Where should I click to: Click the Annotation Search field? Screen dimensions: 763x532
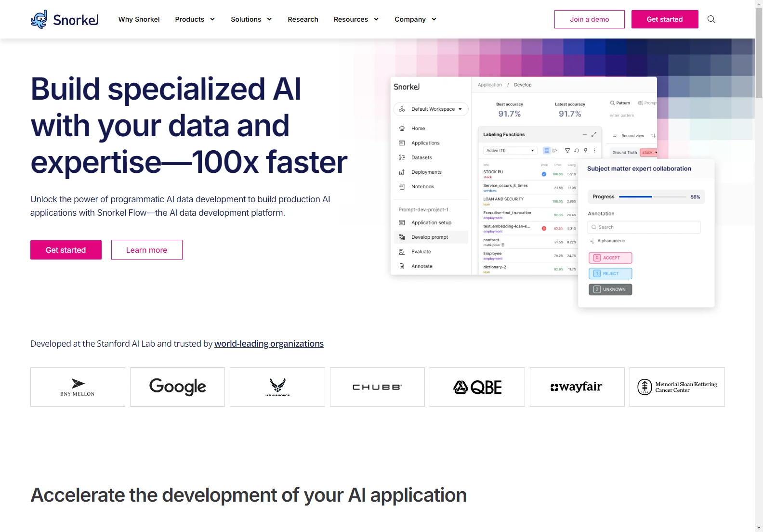(x=644, y=227)
